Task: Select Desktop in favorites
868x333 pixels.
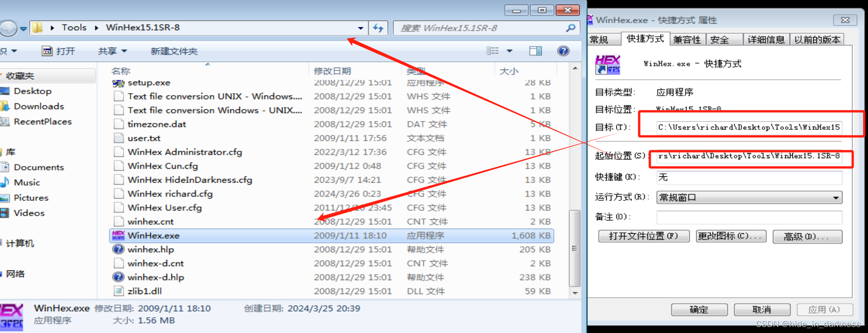Action: tap(32, 91)
